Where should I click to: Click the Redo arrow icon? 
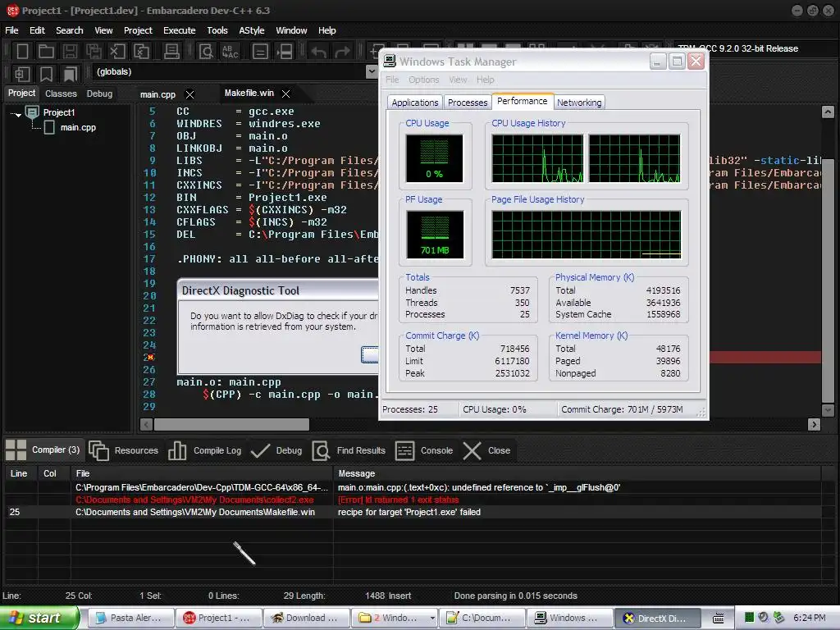(x=342, y=52)
